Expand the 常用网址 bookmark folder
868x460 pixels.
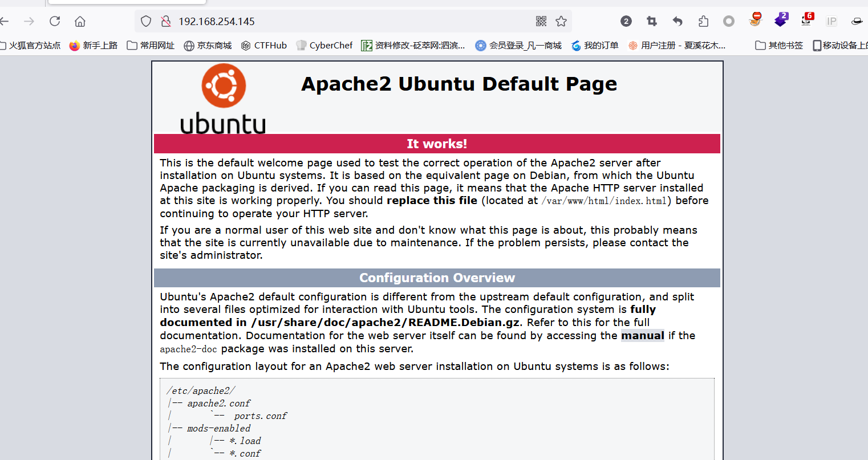point(151,45)
